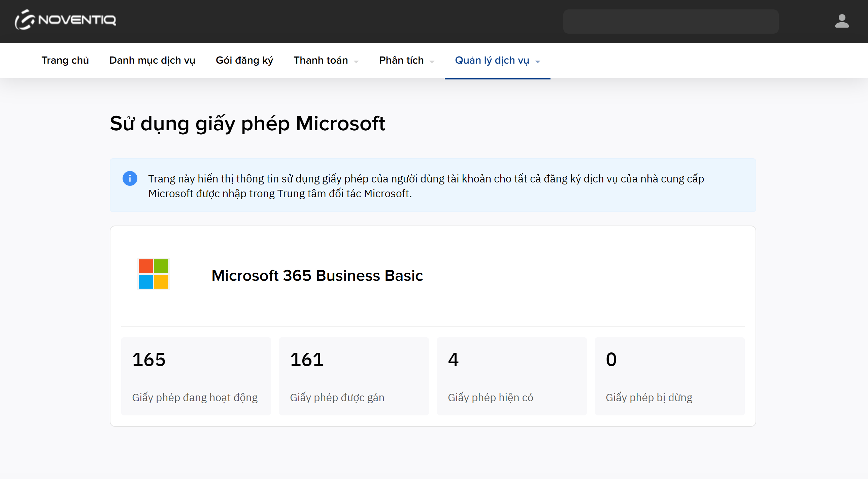Expand the Thanh toán dropdown
Viewport: 868px width, 479px height.
click(321, 60)
